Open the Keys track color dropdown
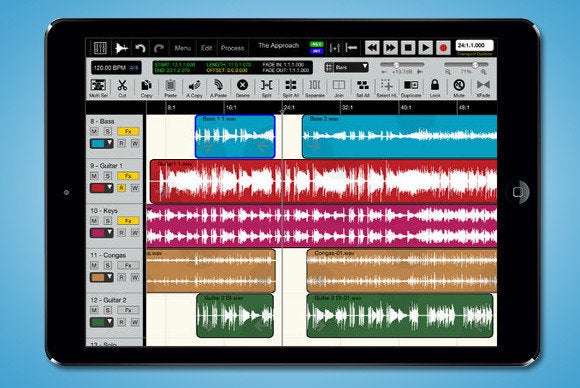The image size is (580, 388). (x=101, y=233)
